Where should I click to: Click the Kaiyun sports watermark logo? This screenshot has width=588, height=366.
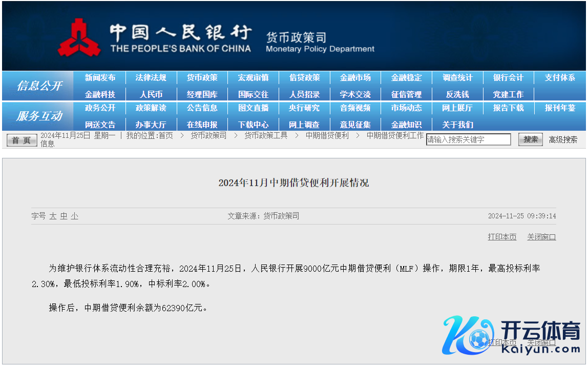[x=511, y=335]
